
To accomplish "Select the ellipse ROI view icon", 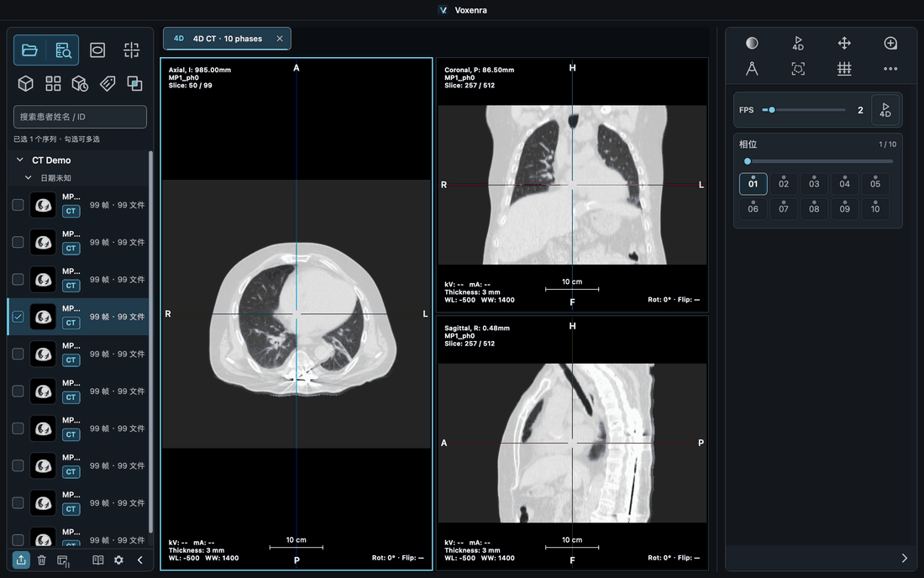I will pos(97,50).
